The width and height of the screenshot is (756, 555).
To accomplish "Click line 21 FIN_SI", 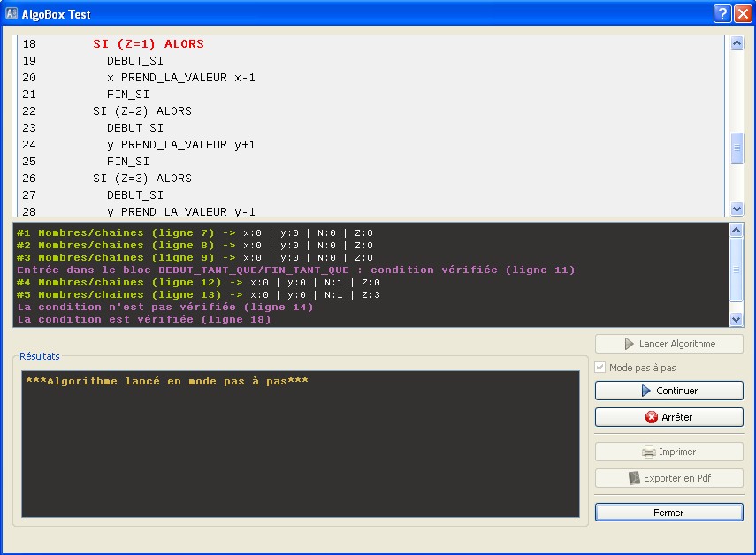I will pos(128,95).
